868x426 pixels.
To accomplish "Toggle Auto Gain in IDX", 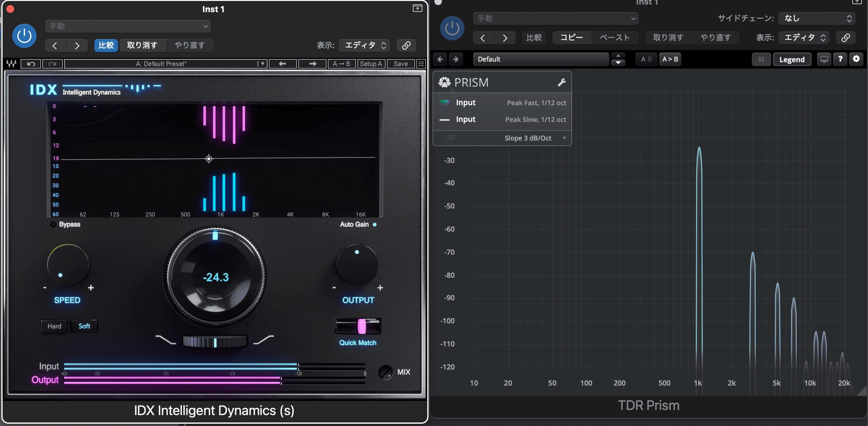I will click(x=374, y=225).
